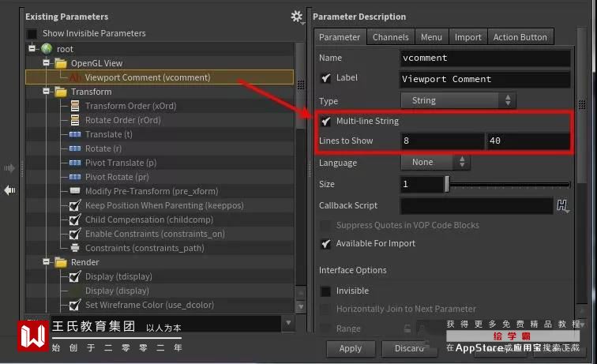Toggle Suppress Quotes in VOP Code Blocks
597x364 pixels.
pyautogui.click(x=325, y=225)
